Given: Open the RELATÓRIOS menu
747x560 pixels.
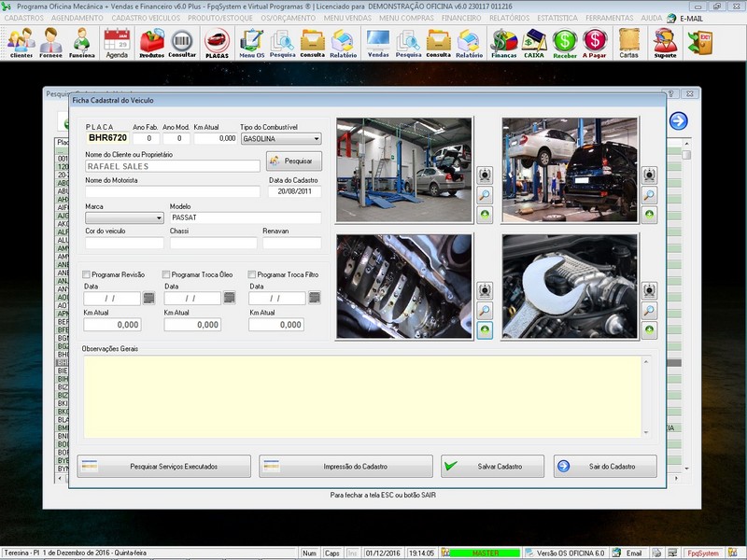Looking at the screenshot, I should 509,18.
